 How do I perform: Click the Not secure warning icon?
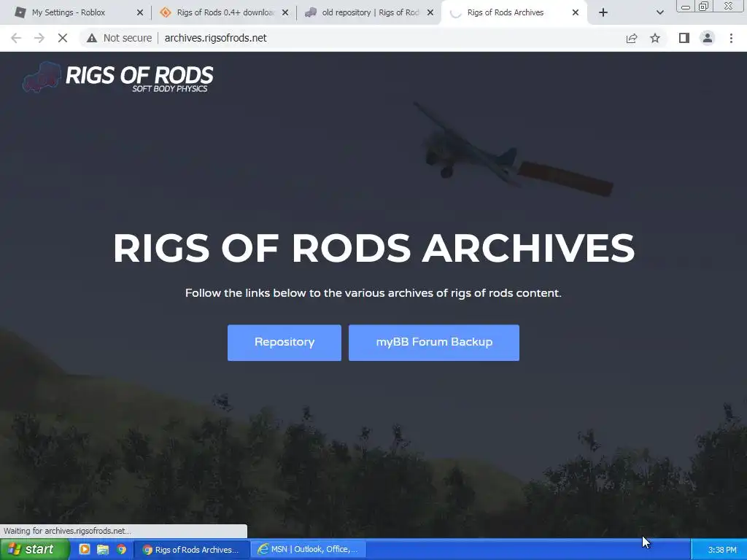(x=92, y=38)
